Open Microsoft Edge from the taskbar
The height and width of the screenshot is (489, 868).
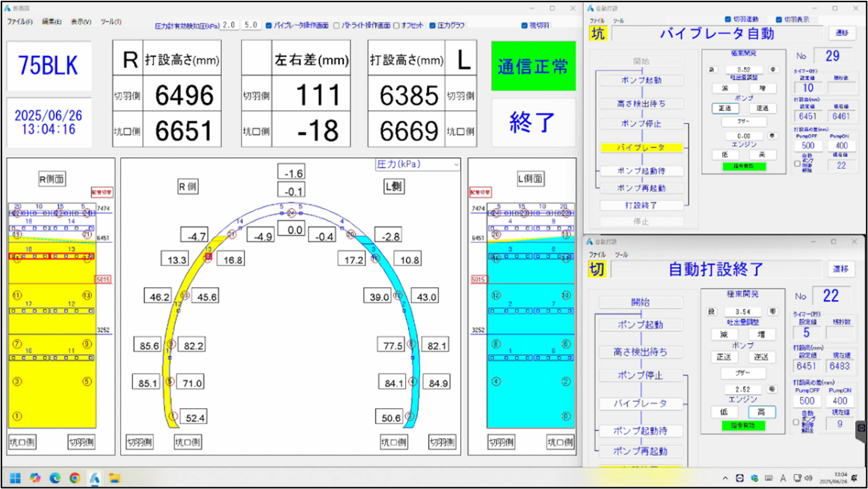[x=55, y=477]
